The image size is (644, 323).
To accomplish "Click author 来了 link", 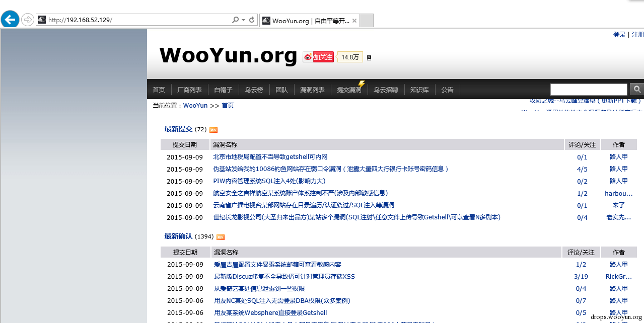I will coord(619,205).
